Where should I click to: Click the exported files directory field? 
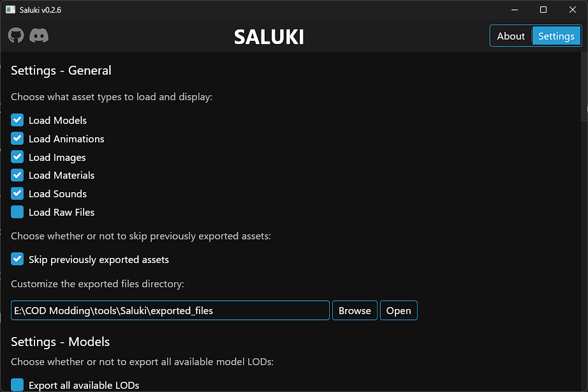(170, 310)
